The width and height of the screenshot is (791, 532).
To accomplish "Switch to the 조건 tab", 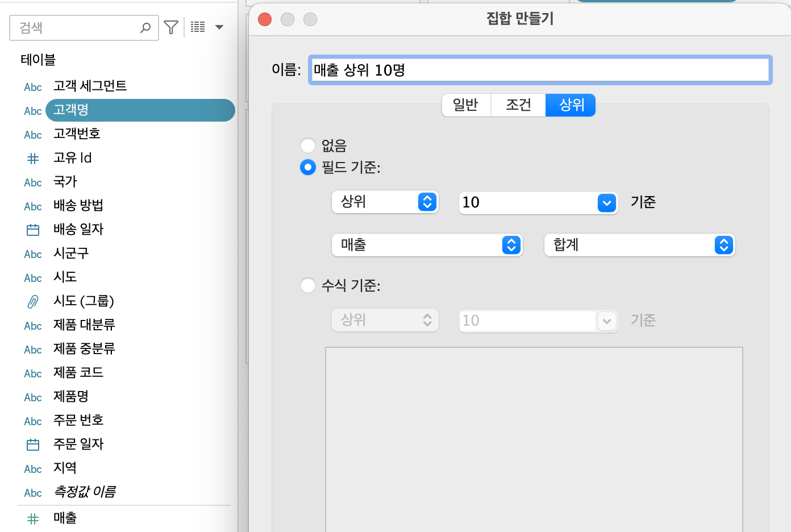I will click(518, 105).
